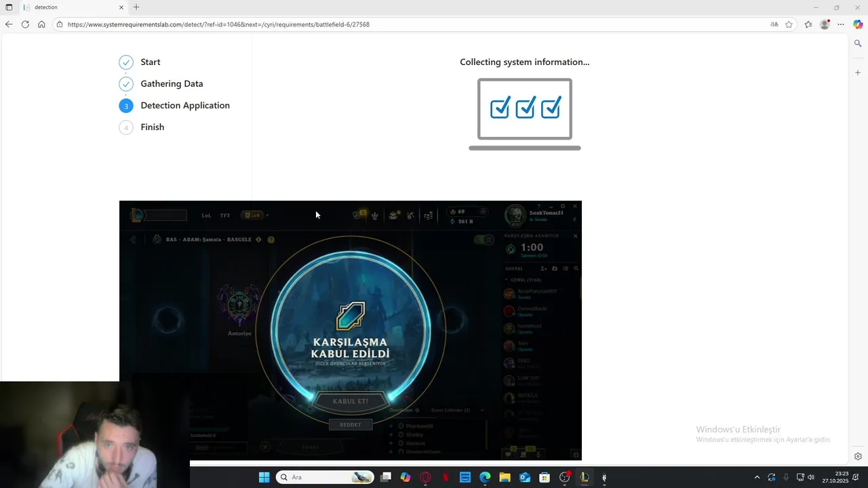The height and width of the screenshot is (488, 868).
Task: Click the ARAM lobby info icon
Action: pos(258,239)
